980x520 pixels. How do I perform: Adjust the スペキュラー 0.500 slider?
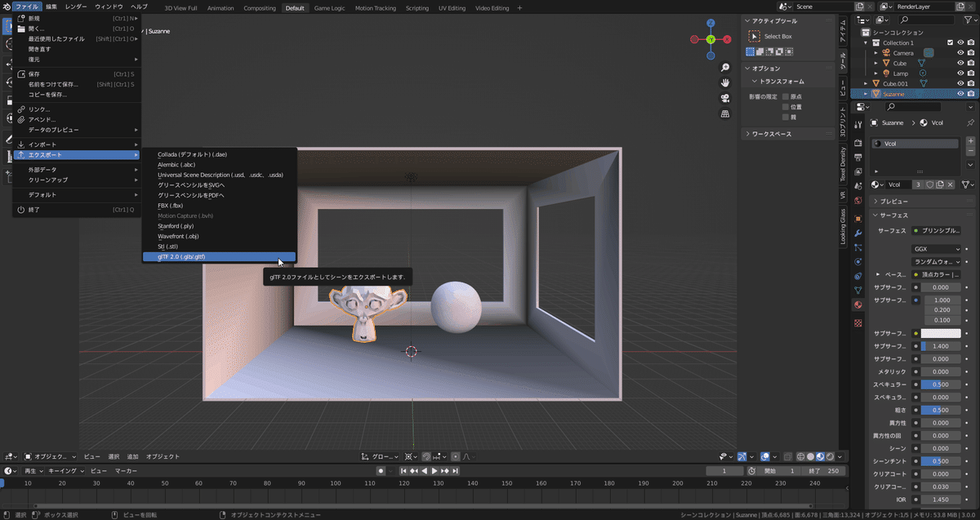(941, 384)
